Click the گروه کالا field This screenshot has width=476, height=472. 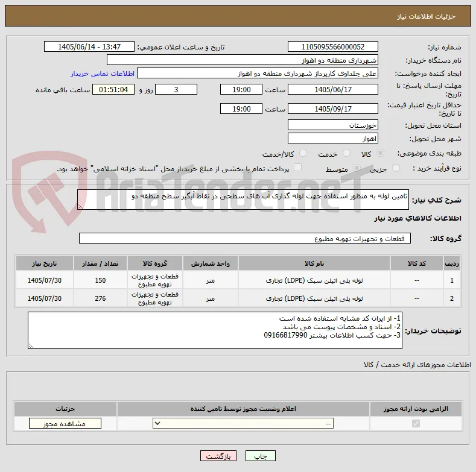(x=245, y=238)
